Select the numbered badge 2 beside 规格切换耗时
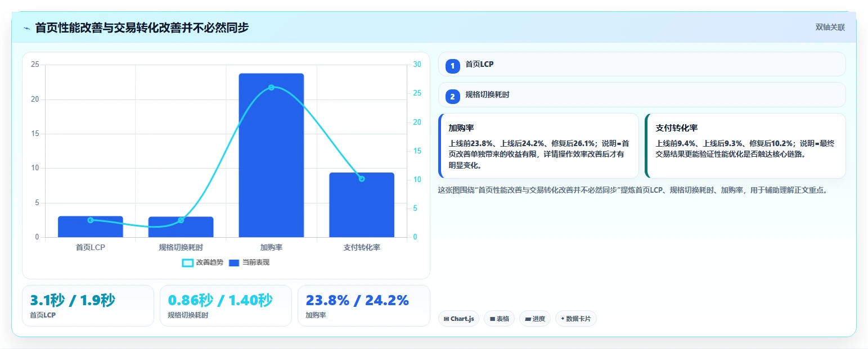This screenshot has height=349, width=868. pyautogui.click(x=453, y=96)
